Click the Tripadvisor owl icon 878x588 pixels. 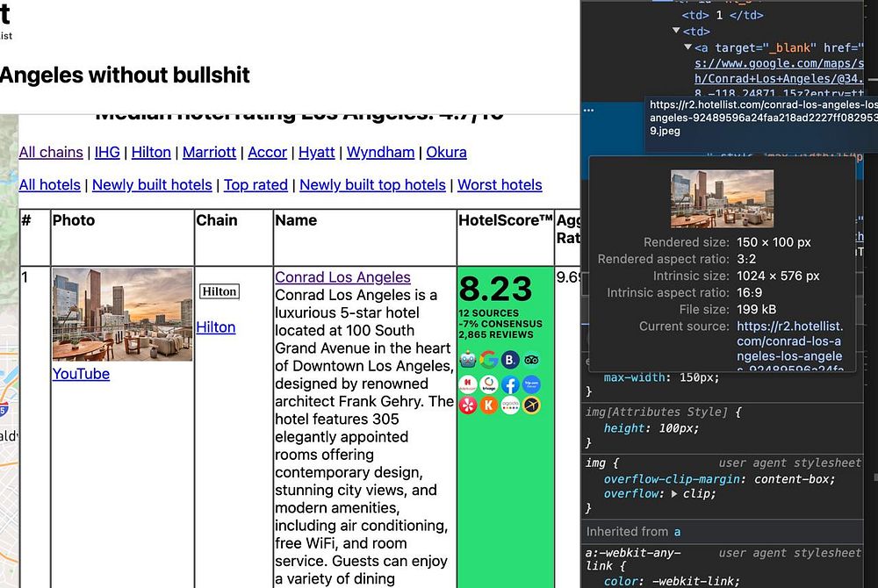[531, 360]
